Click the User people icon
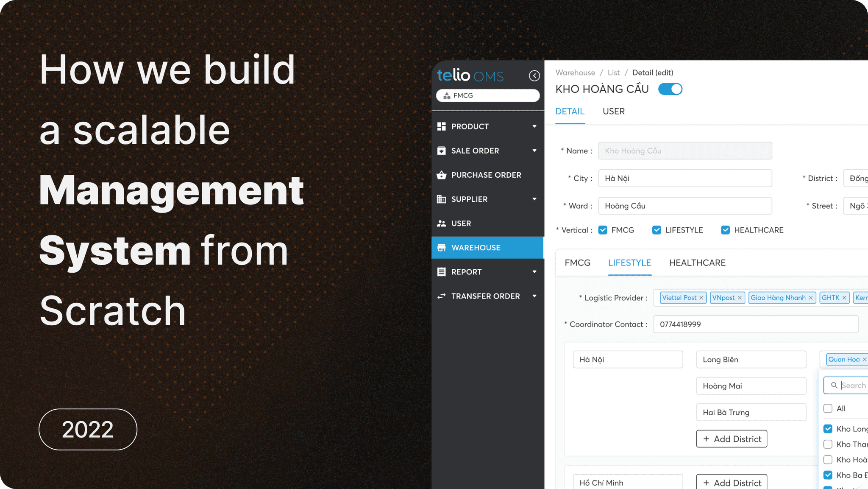868x489 pixels. (x=441, y=224)
